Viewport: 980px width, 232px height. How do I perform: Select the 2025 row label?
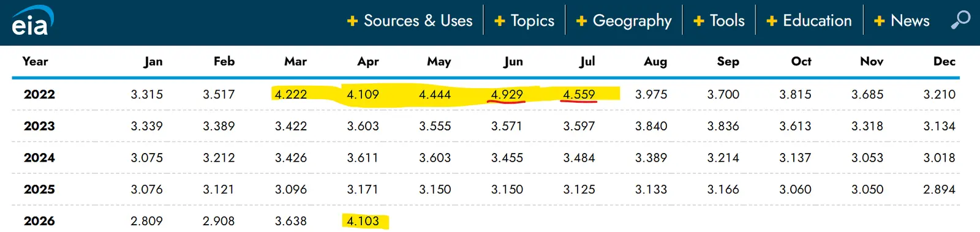point(39,190)
